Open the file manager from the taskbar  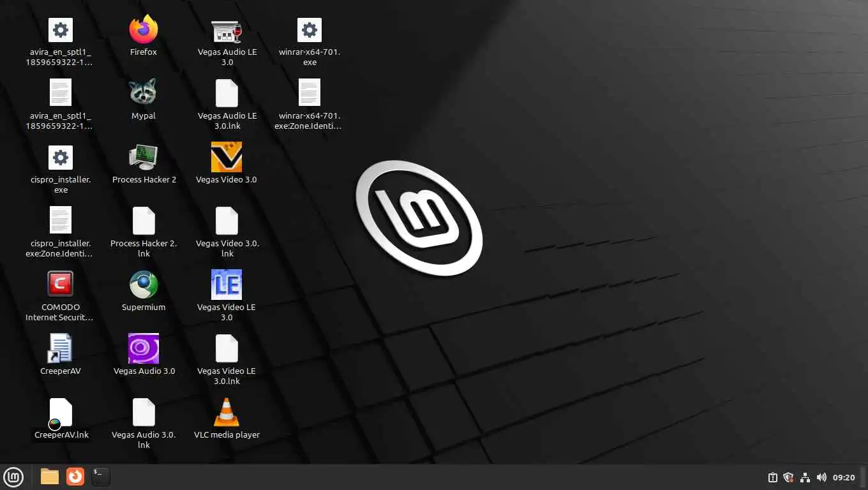point(50,477)
